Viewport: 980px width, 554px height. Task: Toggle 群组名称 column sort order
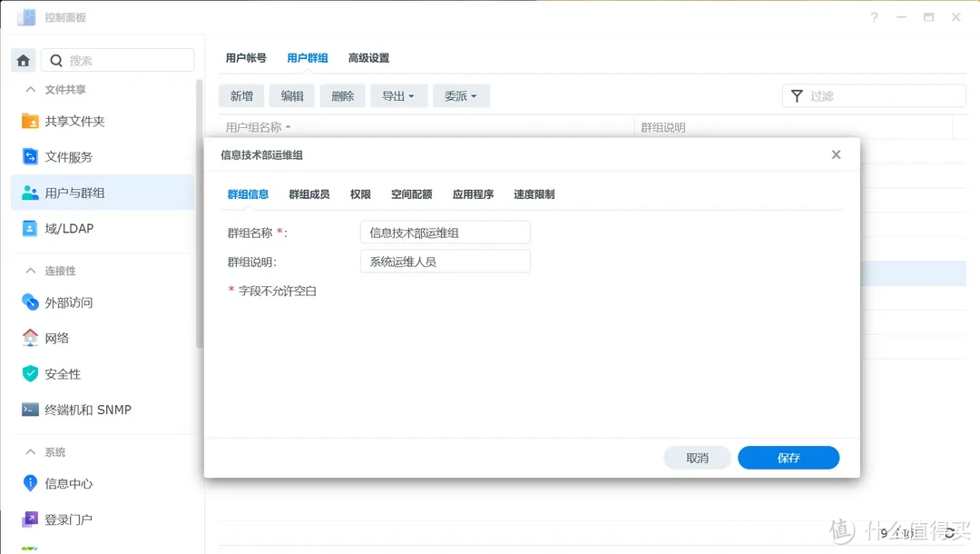[254, 127]
